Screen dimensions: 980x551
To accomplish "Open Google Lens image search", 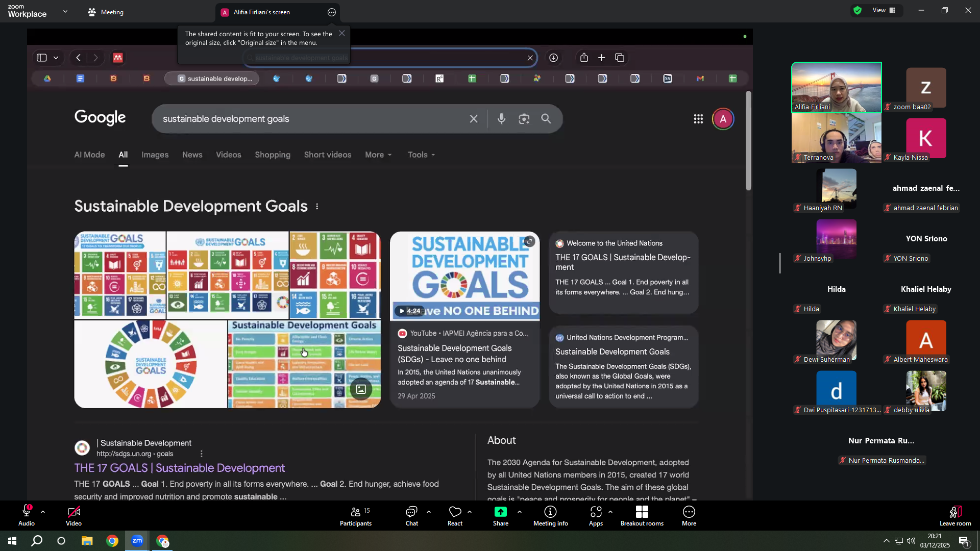I will pos(524,119).
